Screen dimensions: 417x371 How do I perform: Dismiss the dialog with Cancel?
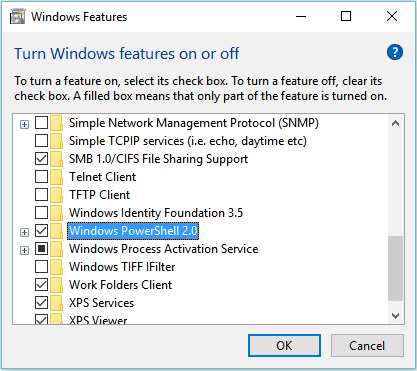367,346
